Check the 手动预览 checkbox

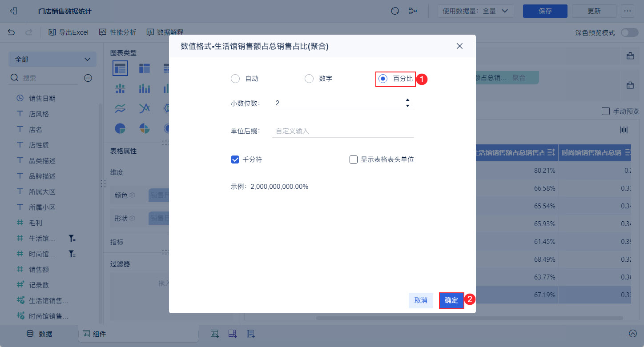pyautogui.click(x=605, y=111)
